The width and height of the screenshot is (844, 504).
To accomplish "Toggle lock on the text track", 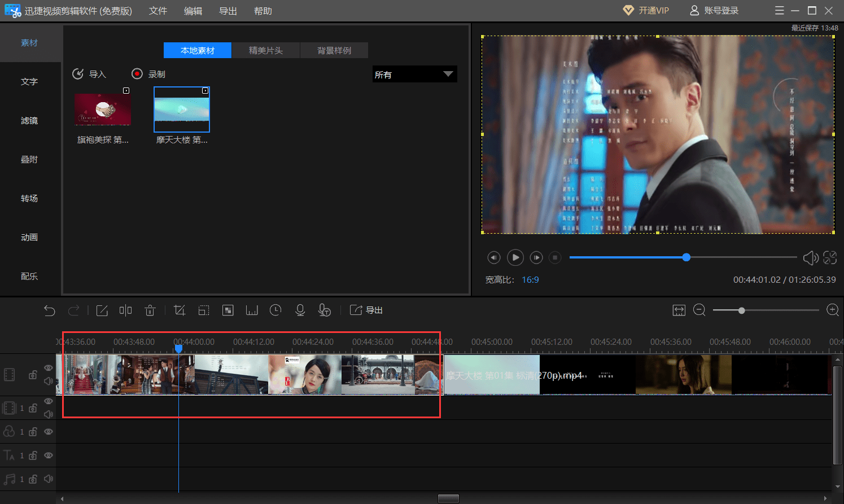I will tap(33, 455).
